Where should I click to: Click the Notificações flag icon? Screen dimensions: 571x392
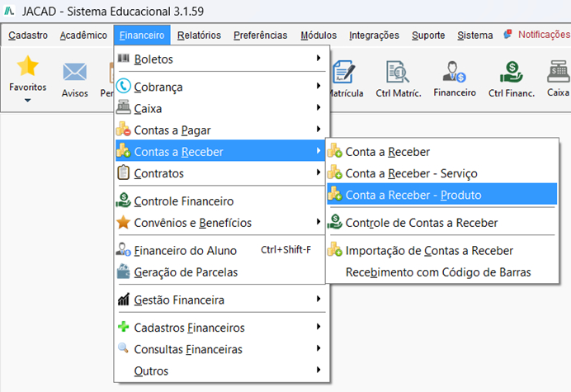507,34
